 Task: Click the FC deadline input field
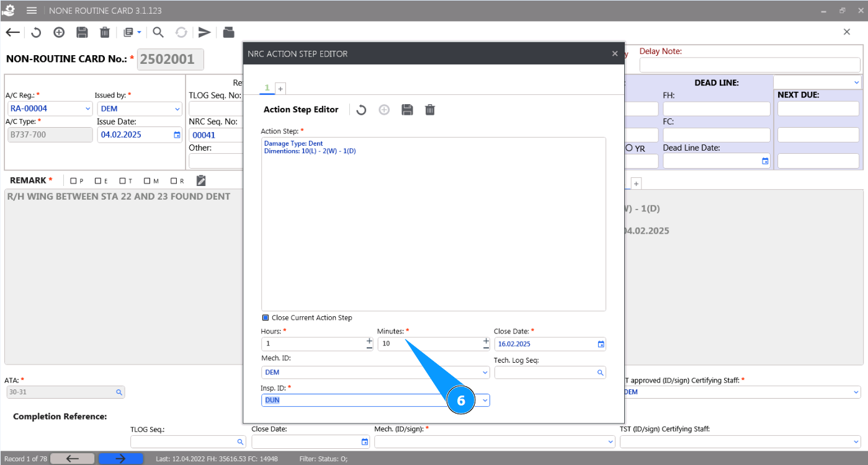pyautogui.click(x=716, y=135)
